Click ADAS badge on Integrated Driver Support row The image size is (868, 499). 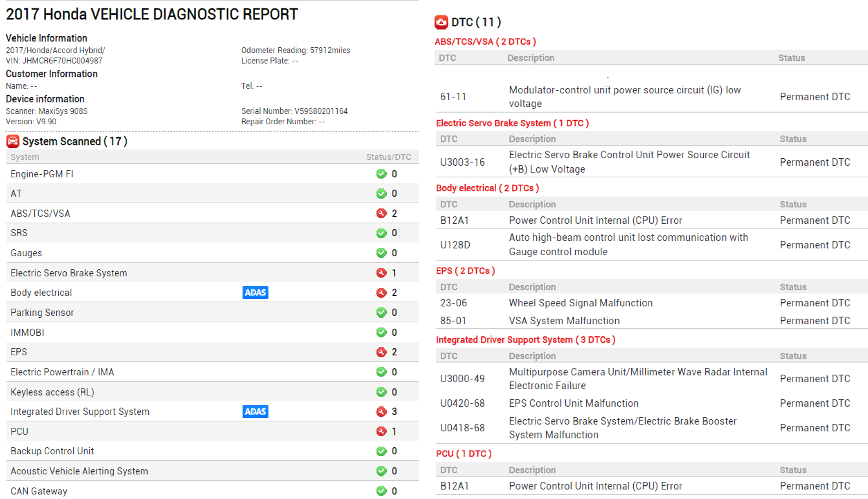[x=255, y=411]
